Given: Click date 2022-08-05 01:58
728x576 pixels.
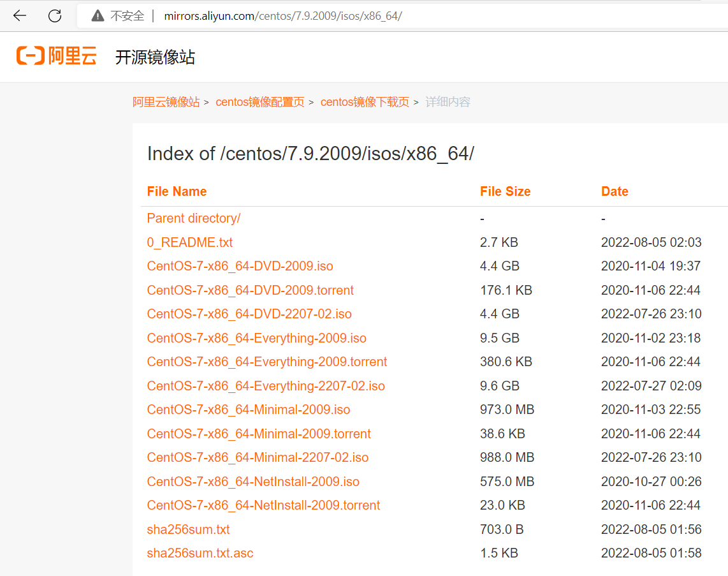Looking at the screenshot, I should (x=652, y=553).
